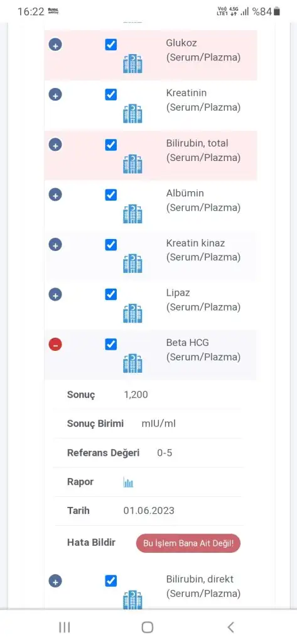Tap the hospital icon under Kreatinin
This screenshot has height=644, width=297.
[132, 113]
